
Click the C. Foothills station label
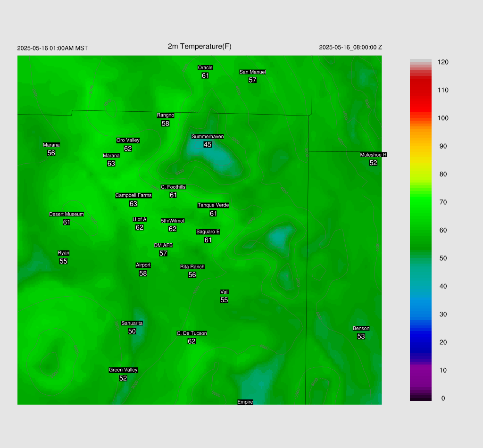click(x=173, y=187)
